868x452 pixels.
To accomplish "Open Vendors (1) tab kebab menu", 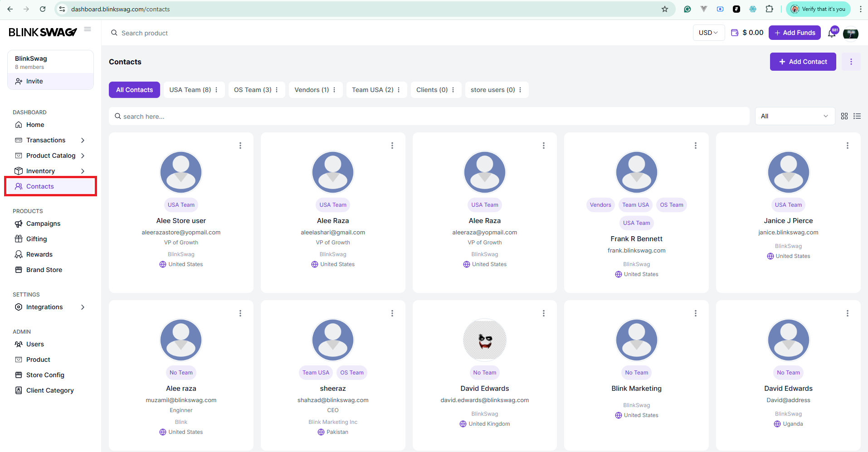I will [334, 90].
